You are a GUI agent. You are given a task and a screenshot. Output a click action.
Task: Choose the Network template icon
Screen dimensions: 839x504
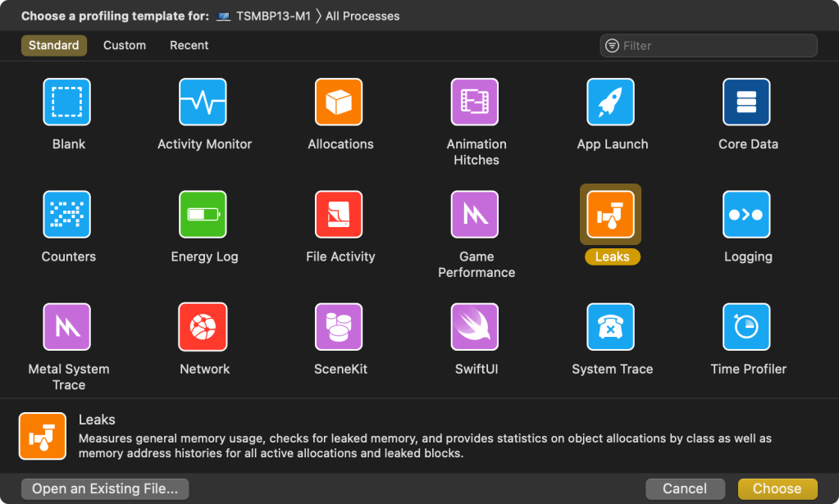(x=203, y=327)
